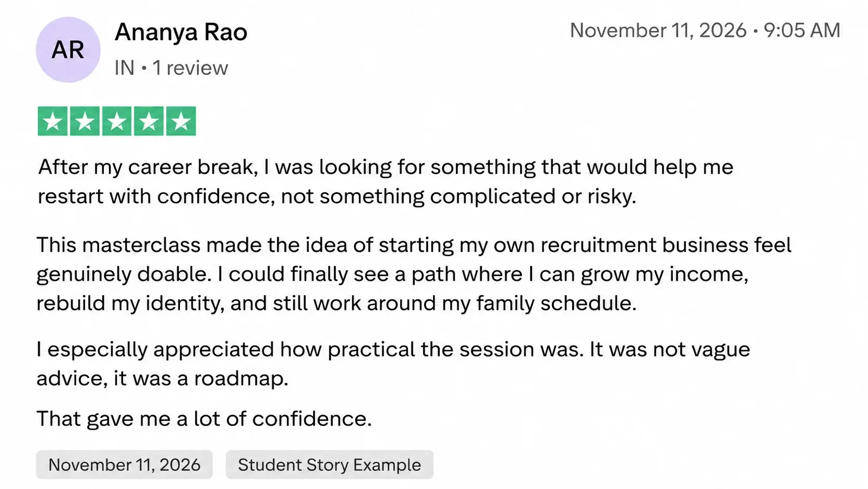Click the paragraph starting 'This masterclass made'
This screenshot has height=489, width=868.
pos(414,274)
